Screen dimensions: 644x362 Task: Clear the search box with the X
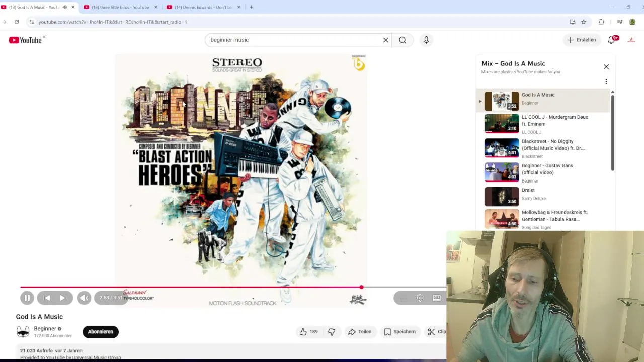pyautogui.click(x=386, y=40)
